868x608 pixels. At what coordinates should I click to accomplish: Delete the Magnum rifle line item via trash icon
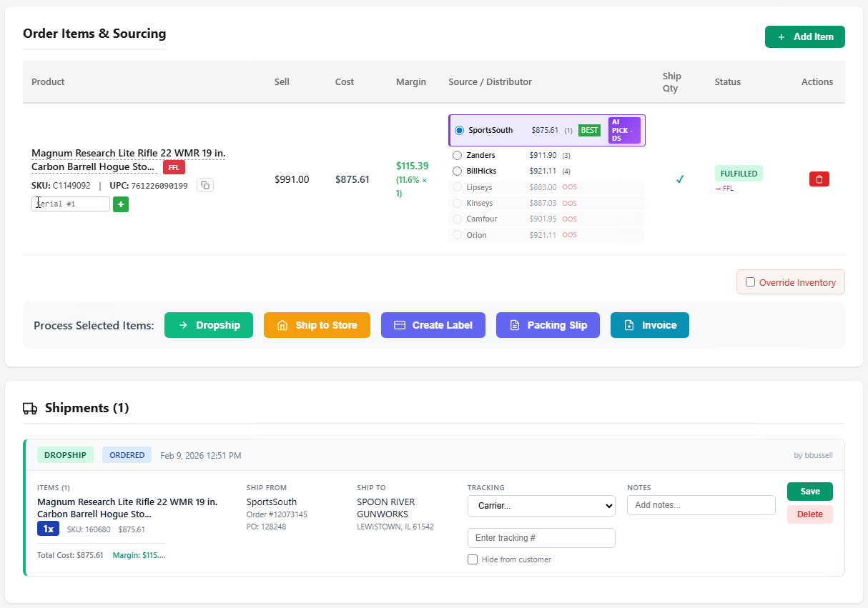pos(819,179)
